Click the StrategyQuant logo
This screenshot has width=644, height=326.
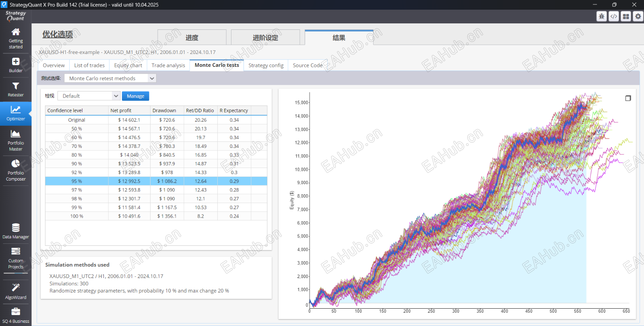tap(16, 16)
